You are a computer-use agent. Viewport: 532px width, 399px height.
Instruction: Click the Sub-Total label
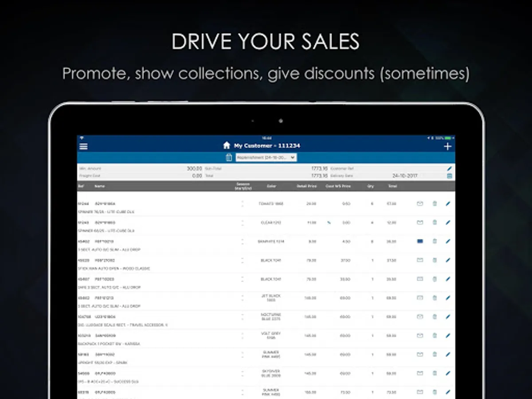pyautogui.click(x=213, y=169)
